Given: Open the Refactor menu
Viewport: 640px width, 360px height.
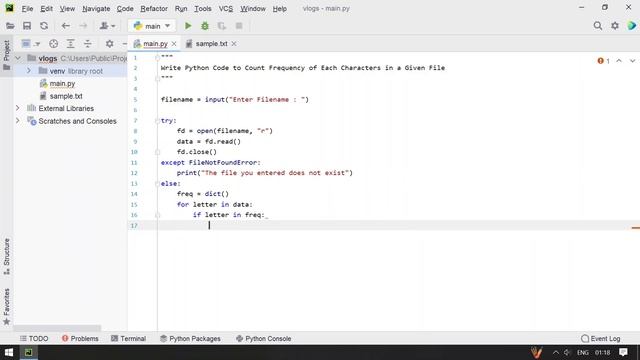Looking at the screenshot, I should [x=154, y=9].
